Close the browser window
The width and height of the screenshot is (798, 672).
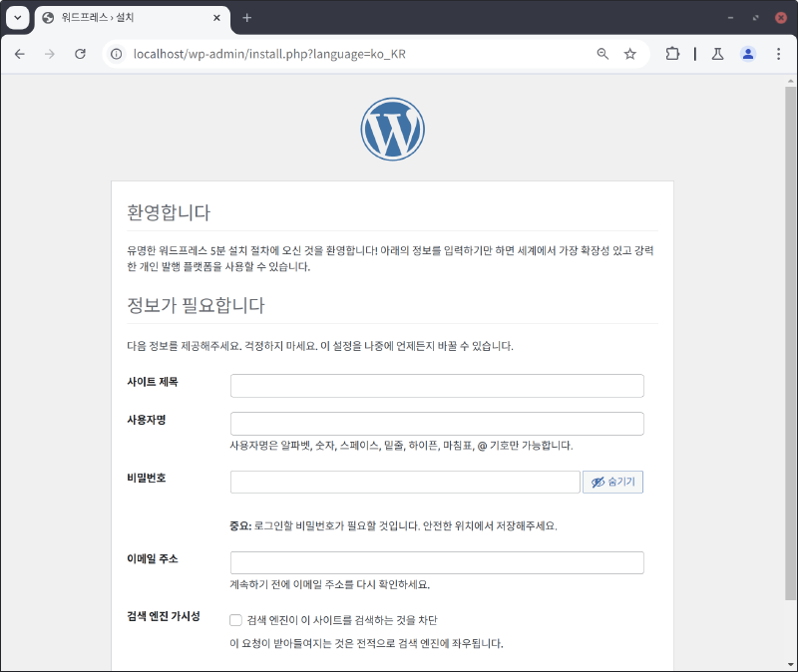[x=781, y=18]
